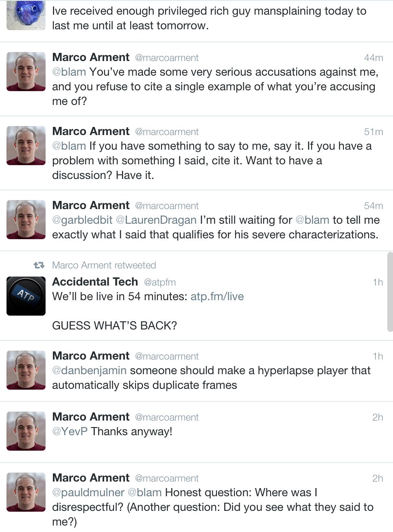The image size is (393, 532).
Task: Click the vertical scrollbar handle
Action: coord(390,292)
